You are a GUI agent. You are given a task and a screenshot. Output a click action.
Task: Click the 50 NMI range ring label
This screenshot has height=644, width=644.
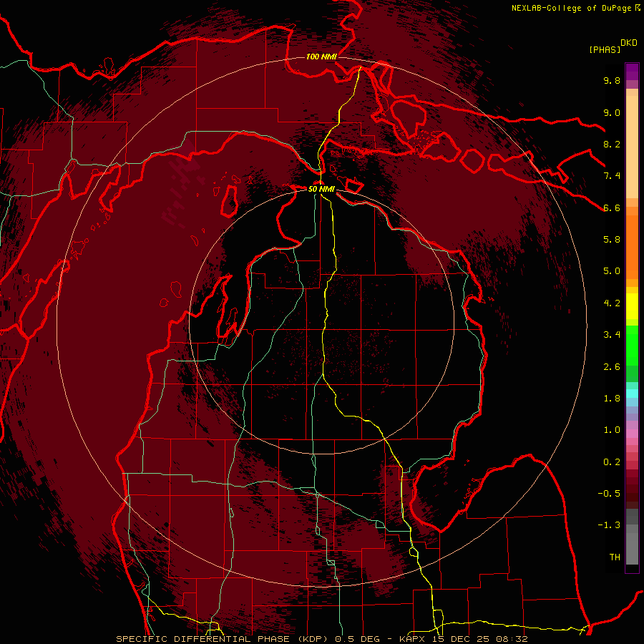(x=321, y=190)
